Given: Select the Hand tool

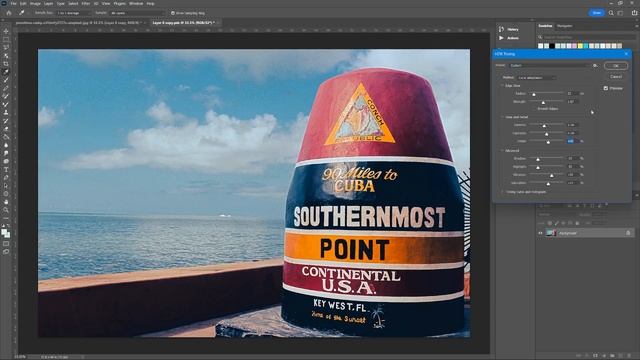Looking at the screenshot, I should (6, 202).
